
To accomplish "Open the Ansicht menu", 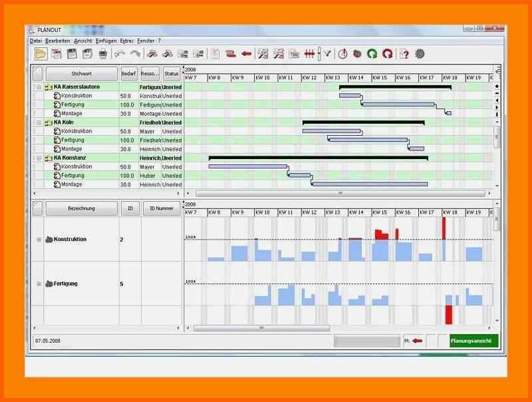I will point(82,41).
